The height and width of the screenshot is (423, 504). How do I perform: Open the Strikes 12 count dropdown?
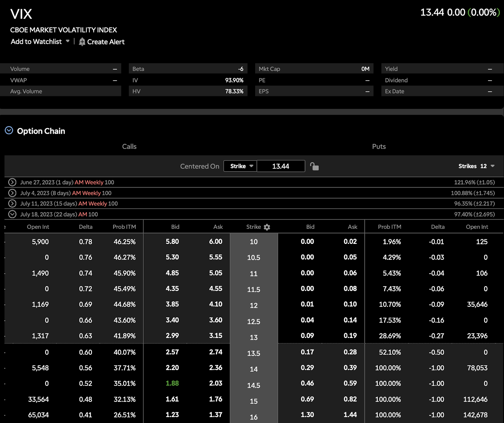click(x=477, y=166)
